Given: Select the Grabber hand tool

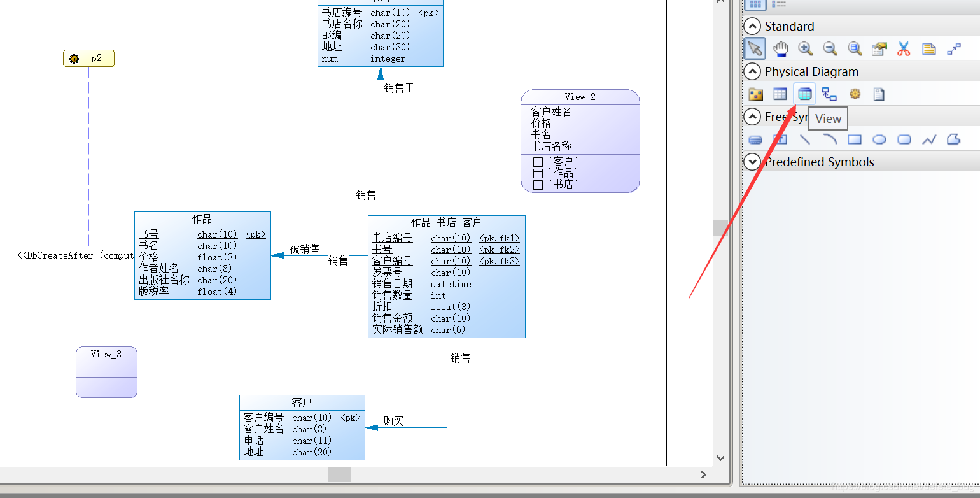Looking at the screenshot, I should [780, 48].
